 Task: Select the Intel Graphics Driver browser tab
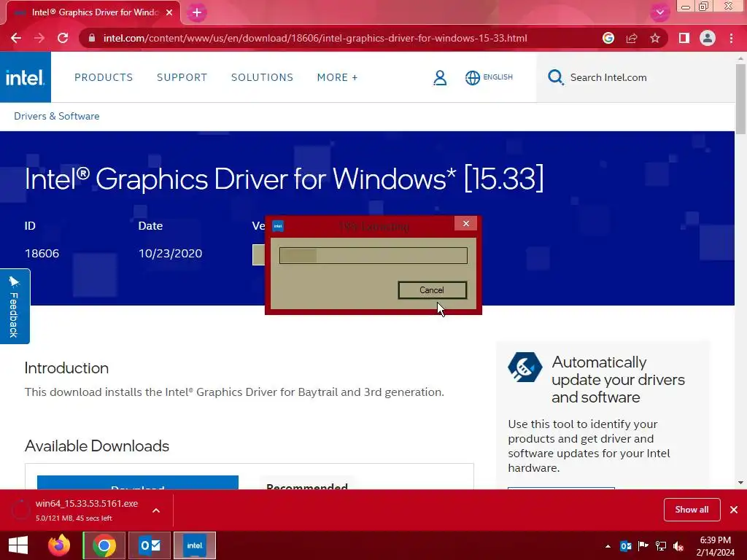point(93,12)
